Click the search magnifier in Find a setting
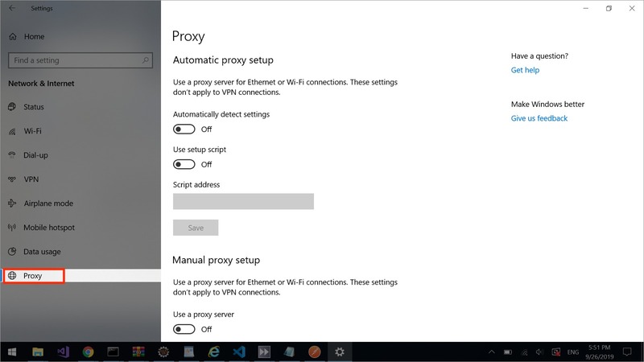Screen dimensions: 644x362 146,60
